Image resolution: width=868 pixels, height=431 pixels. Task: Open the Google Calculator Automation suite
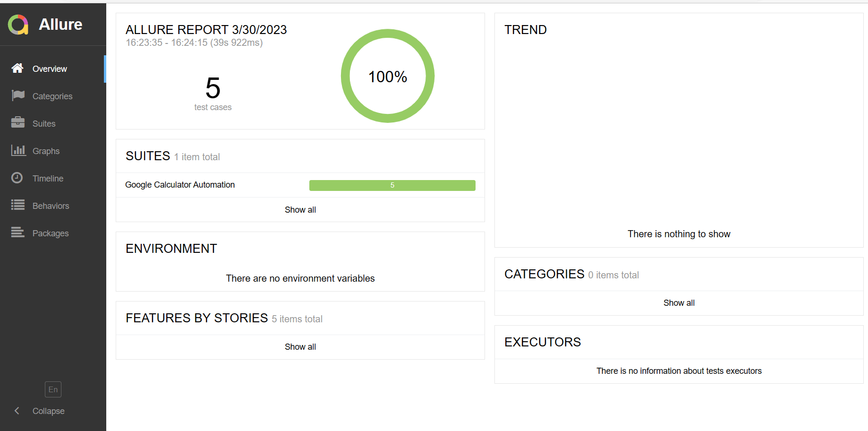click(180, 185)
